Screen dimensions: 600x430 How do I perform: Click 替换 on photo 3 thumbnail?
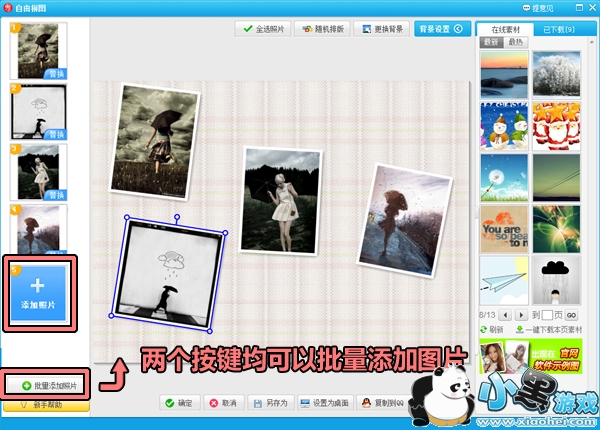56,195
